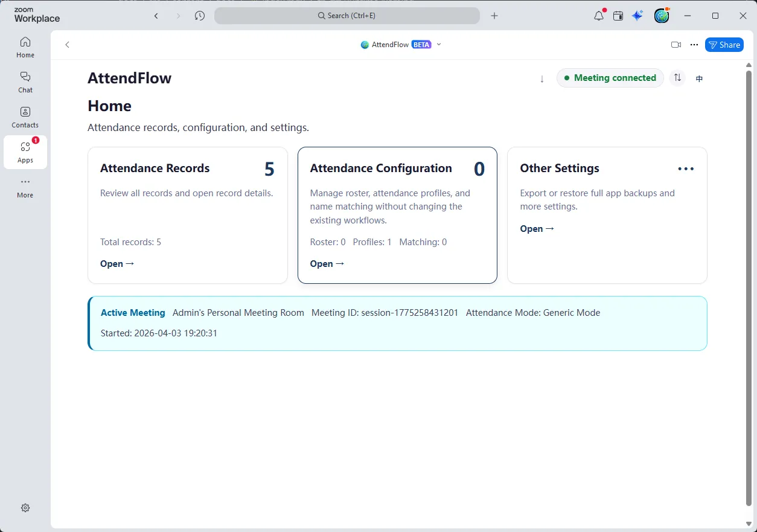757x532 pixels.
Task: Go back with the app panel chevron
Action: 68,45
